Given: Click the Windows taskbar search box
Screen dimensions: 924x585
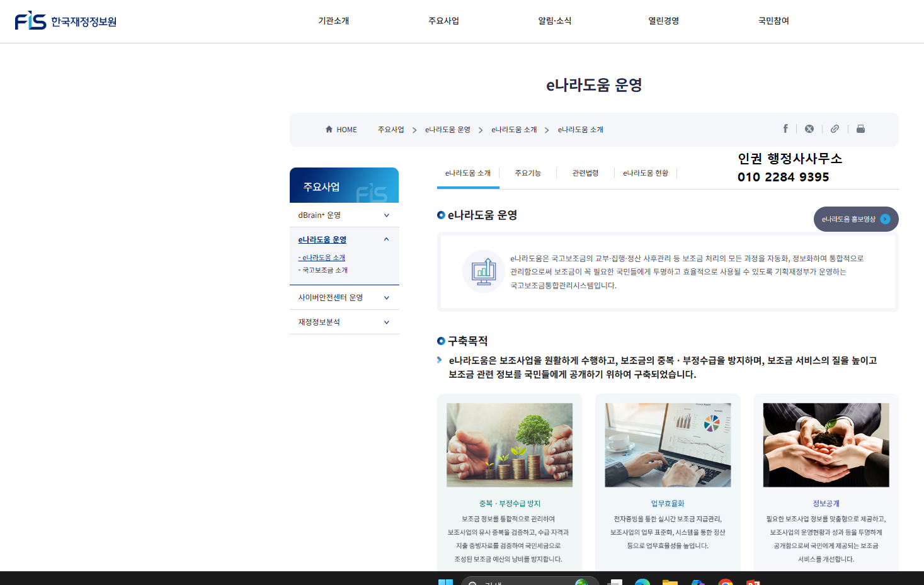Looking at the screenshot, I should tap(529, 582).
